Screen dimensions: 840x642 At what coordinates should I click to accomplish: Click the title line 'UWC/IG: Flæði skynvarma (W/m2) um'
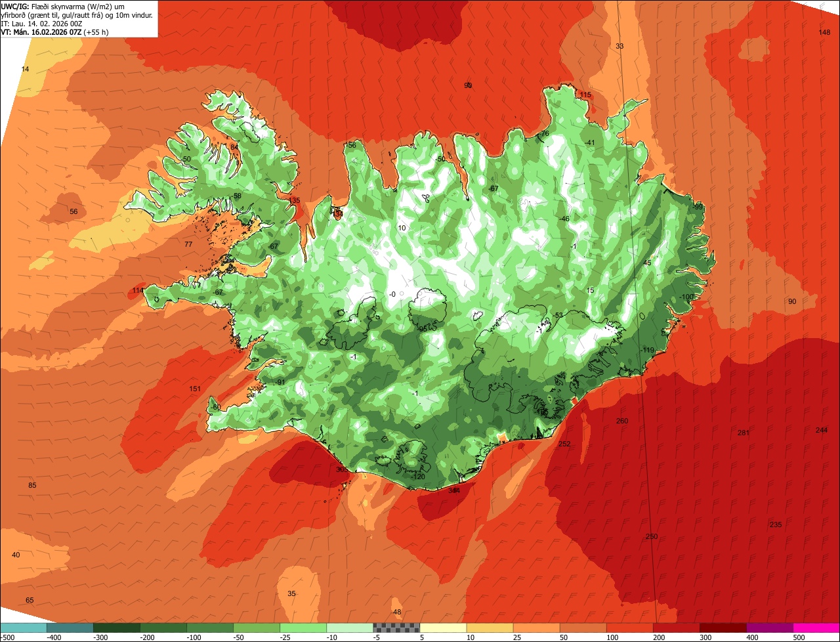[63, 6]
